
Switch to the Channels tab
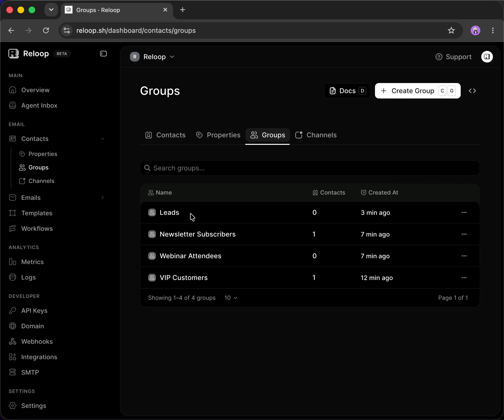(x=316, y=135)
